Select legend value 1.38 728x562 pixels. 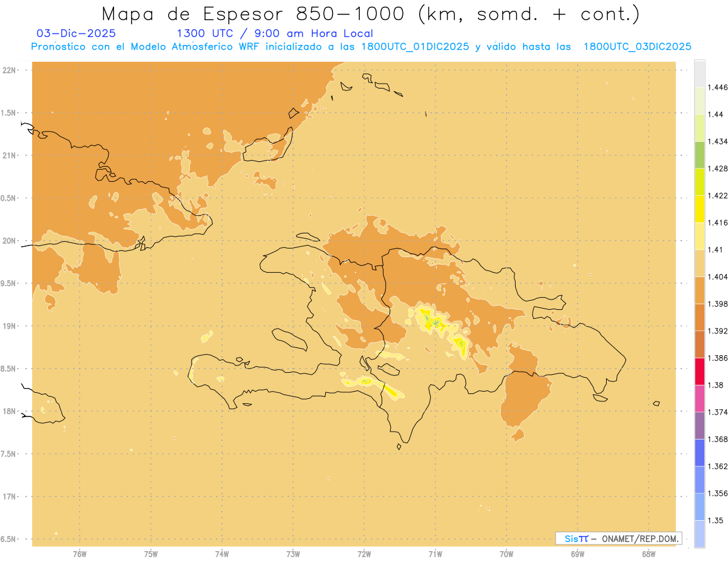coord(715,385)
